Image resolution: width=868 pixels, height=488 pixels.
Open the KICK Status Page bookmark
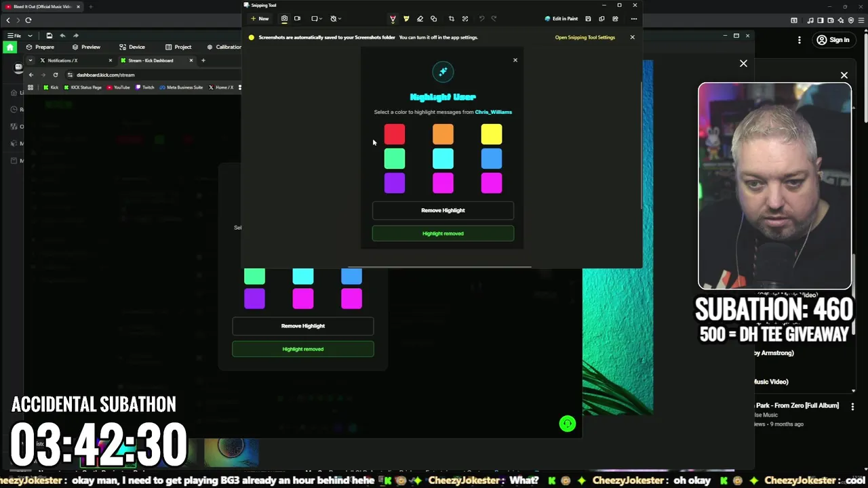pos(82,87)
